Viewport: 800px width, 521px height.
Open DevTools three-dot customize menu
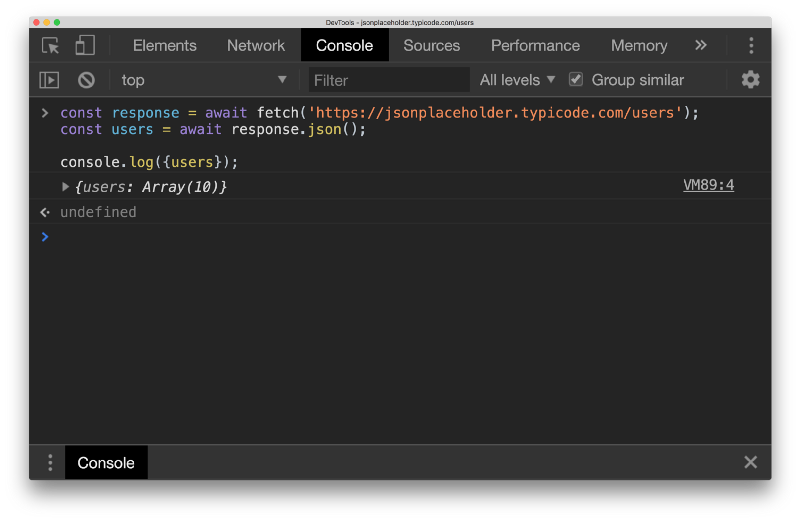pyautogui.click(x=751, y=45)
